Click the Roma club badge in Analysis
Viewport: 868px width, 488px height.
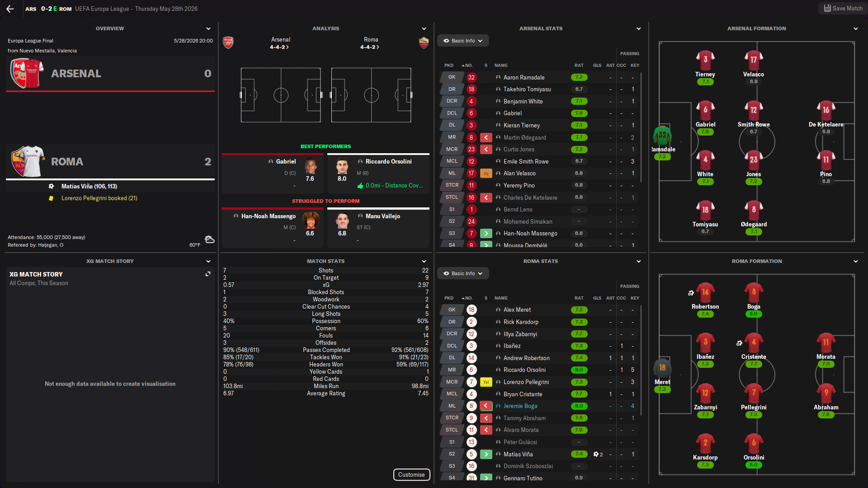pyautogui.click(x=424, y=43)
